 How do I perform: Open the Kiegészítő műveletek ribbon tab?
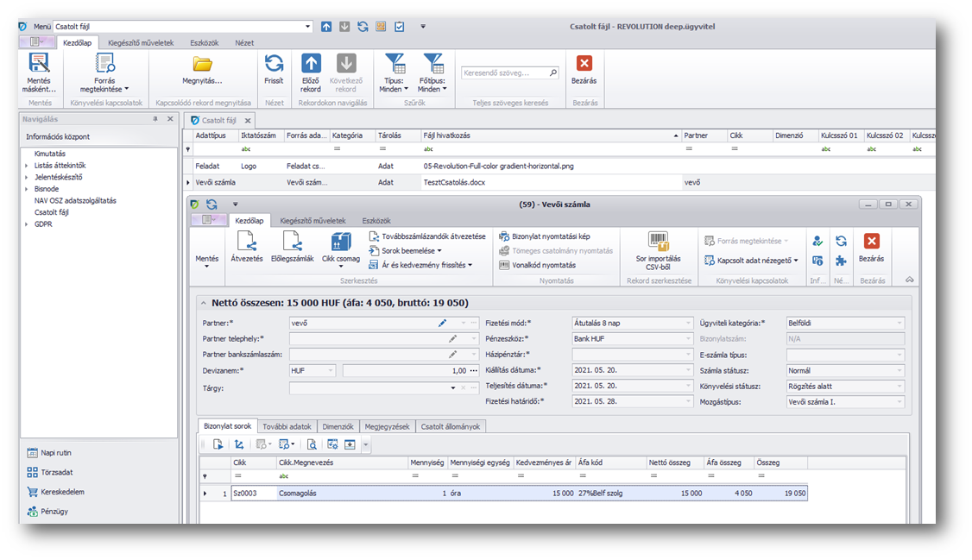tap(141, 42)
